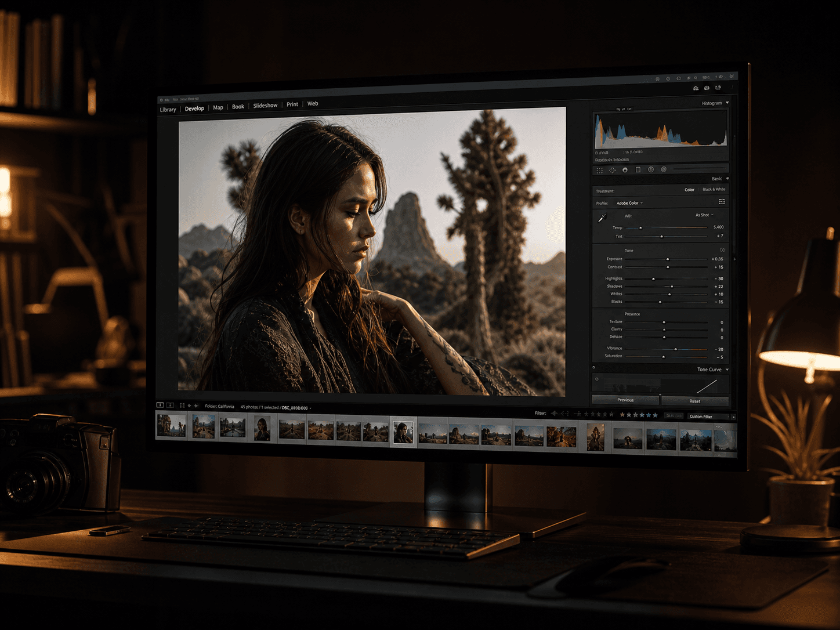The height and width of the screenshot is (630, 840).
Task: Click the Highlights value -30
Action: point(719,279)
